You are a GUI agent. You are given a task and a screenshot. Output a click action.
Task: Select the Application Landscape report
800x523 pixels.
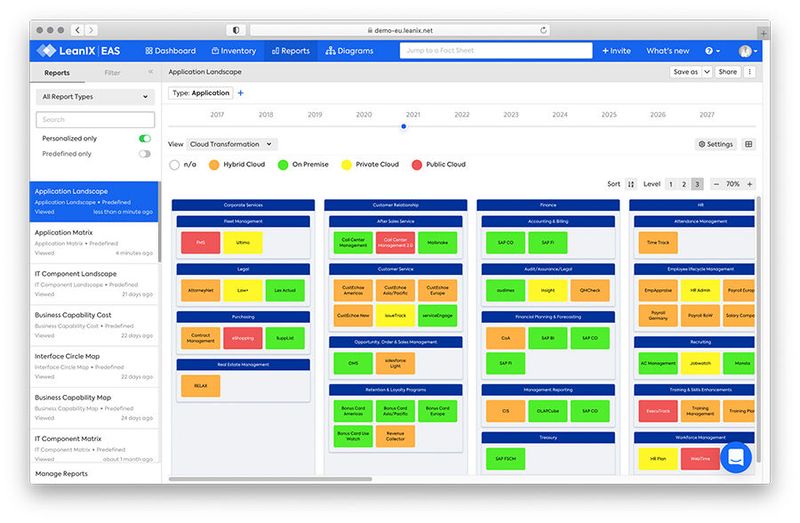coord(94,201)
